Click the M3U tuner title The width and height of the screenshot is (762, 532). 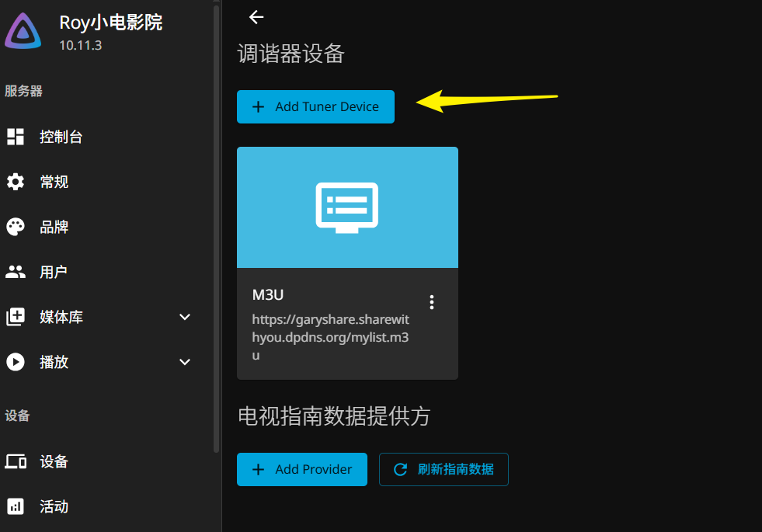pyautogui.click(x=268, y=294)
